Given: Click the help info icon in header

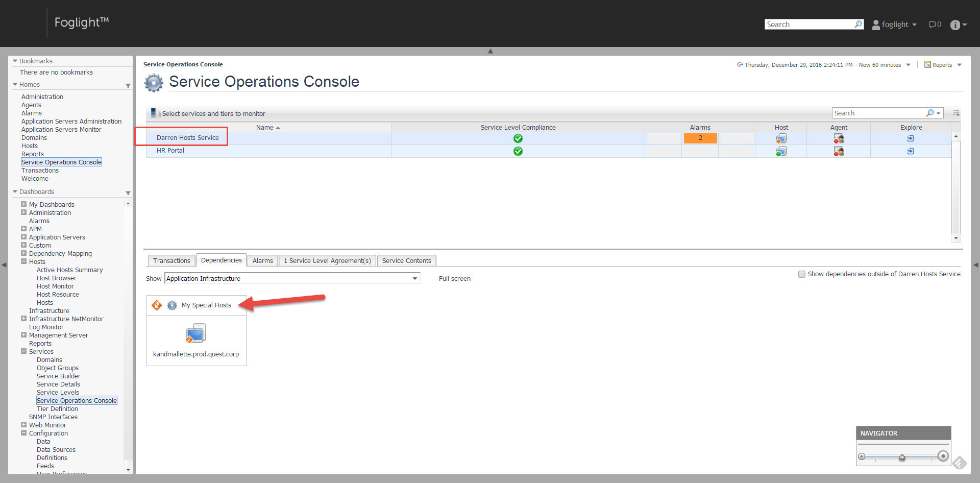Looking at the screenshot, I should click(955, 25).
